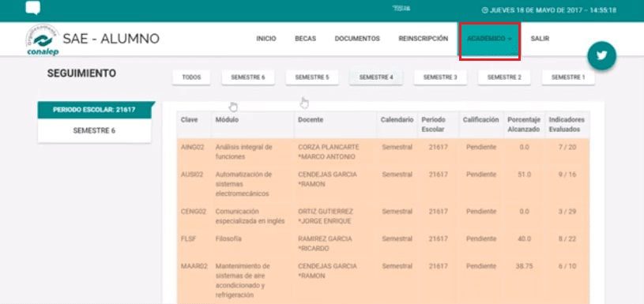Viewport: 644px width, 304px height.
Task: Filter by SEMESTRE 3 button
Action: [x=440, y=77]
